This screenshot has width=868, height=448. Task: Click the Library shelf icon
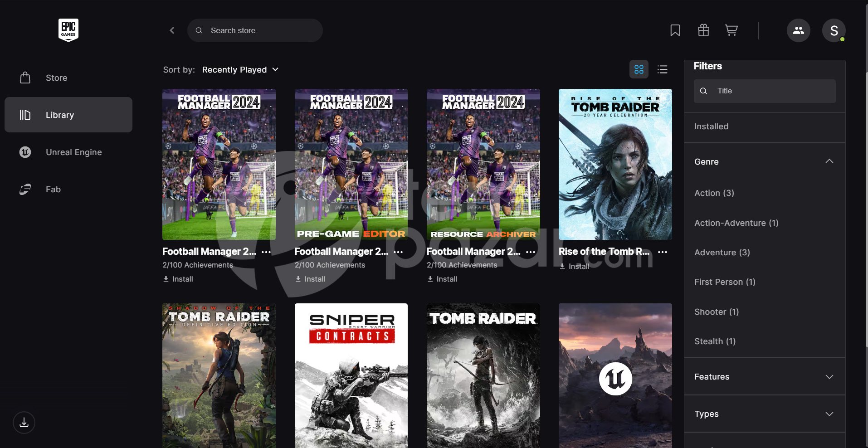pos(25,115)
